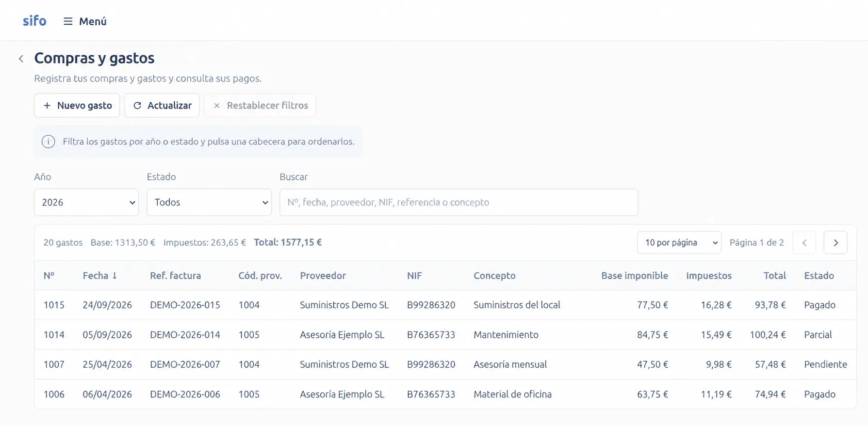Viewport: 868px width, 426px height.
Task: Click the previous page arrow
Action: click(x=804, y=242)
